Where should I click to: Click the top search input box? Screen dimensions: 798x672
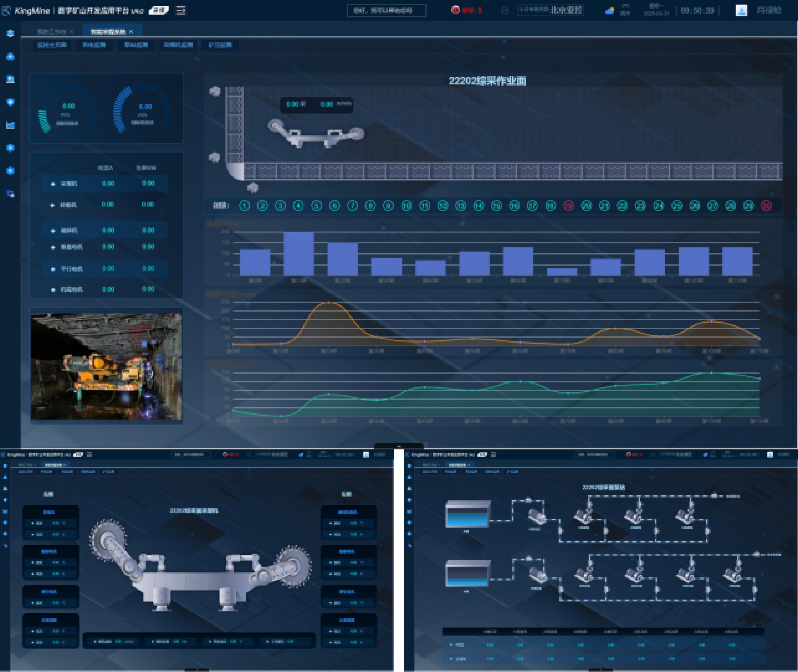pyautogui.click(x=386, y=10)
